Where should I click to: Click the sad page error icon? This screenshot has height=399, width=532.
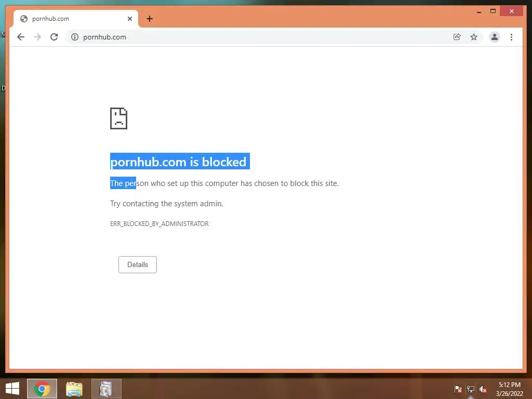tap(119, 118)
